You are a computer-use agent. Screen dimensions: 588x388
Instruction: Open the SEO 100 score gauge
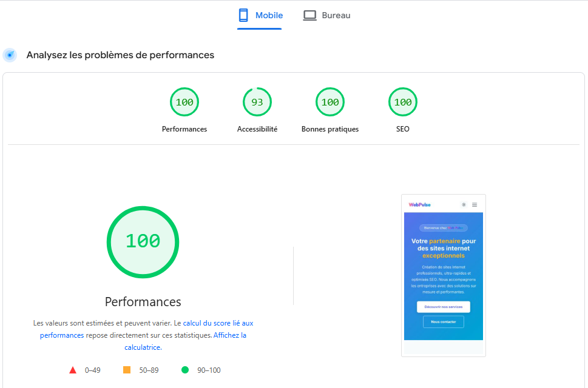tap(403, 102)
